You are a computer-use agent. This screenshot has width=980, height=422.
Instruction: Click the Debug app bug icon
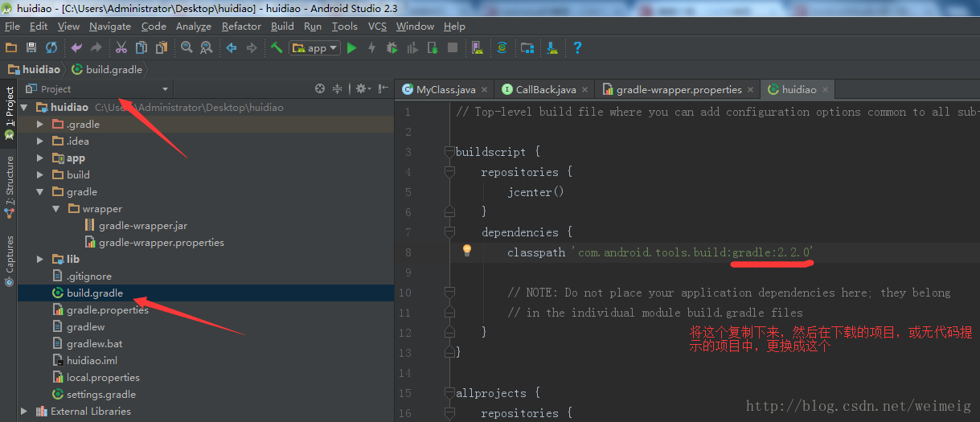392,48
